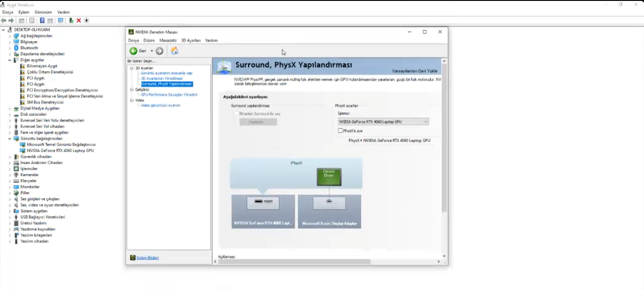Click the action pane icon in Device Manager toolbar

click(x=50, y=20)
